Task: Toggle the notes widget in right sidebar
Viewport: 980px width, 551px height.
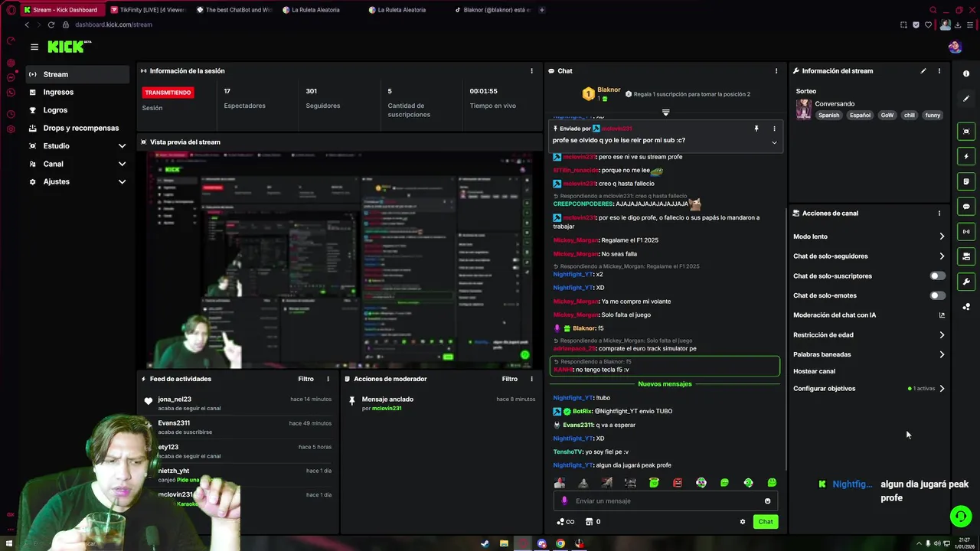Action: pyautogui.click(x=966, y=181)
